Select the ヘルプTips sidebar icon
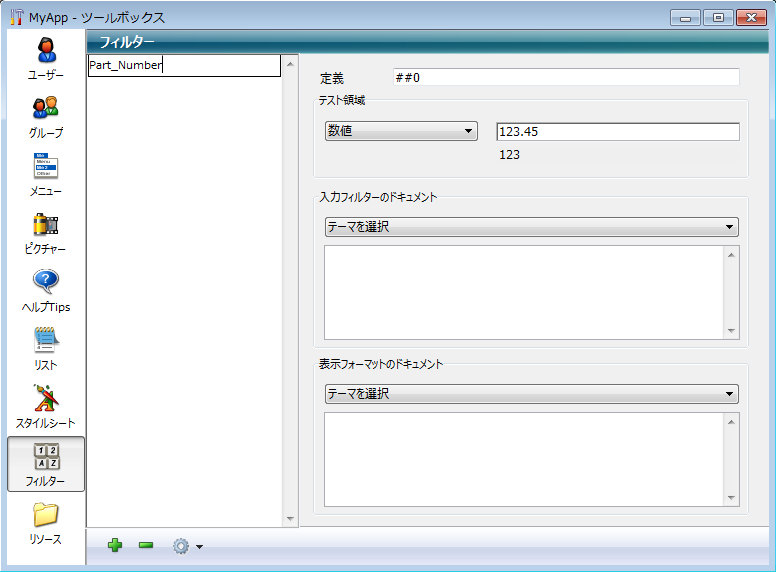 (x=45, y=282)
